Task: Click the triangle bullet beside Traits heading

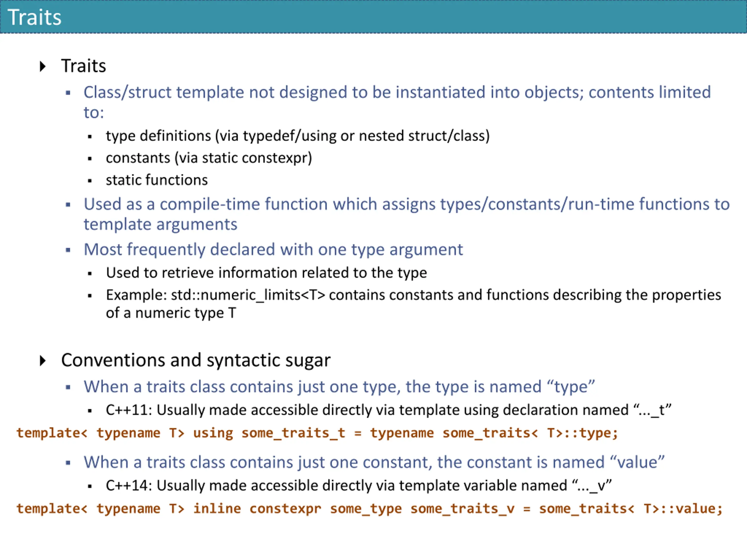Action: tap(43, 66)
